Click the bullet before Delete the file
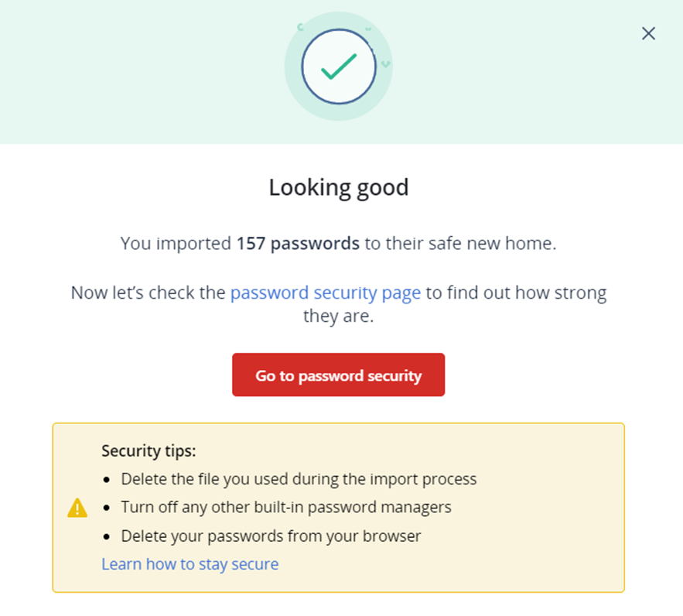Screen dimensions: 683x616 107,480
